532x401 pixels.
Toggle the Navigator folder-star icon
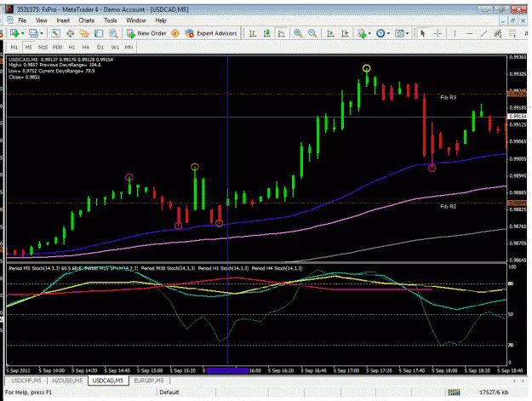coord(84,33)
